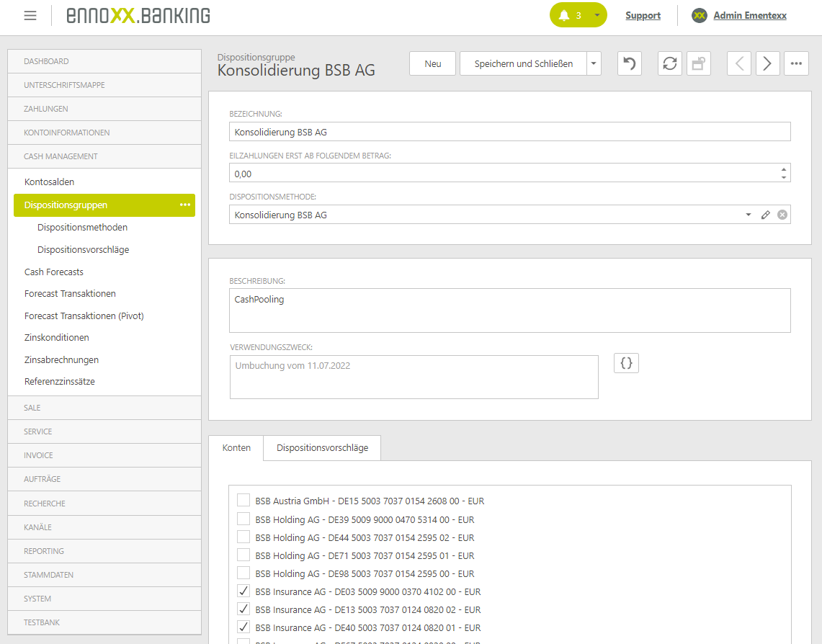Expand the Speichern und Schließen dropdown arrow

(x=594, y=63)
